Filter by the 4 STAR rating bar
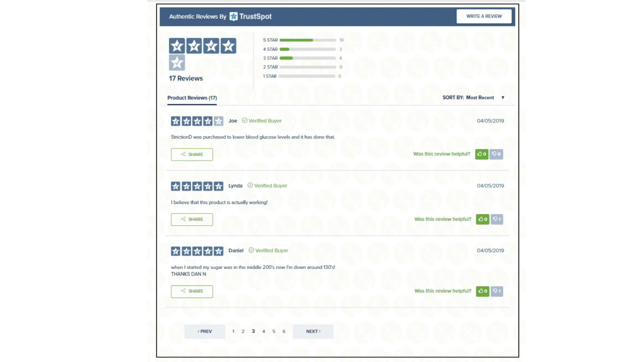The image size is (644, 362). pyautogui.click(x=308, y=49)
